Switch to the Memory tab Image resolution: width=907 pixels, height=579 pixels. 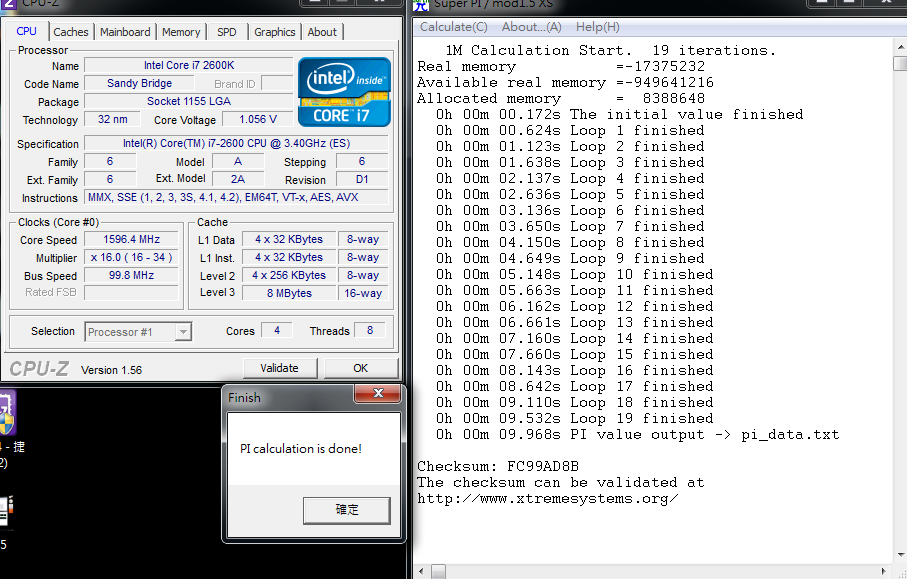[x=180, y=32]
